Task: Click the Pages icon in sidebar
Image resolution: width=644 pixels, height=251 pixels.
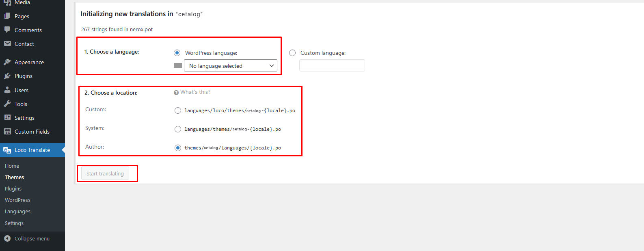Action: (7, 16)
